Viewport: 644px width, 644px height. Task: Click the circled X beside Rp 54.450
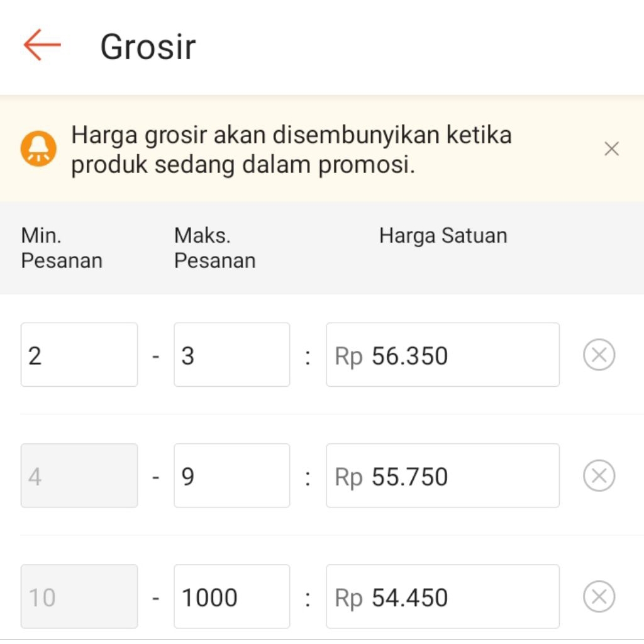(598, 596)
